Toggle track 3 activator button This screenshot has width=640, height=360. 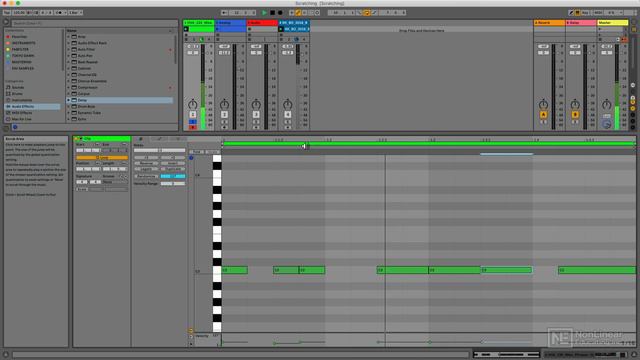(256, 115)
